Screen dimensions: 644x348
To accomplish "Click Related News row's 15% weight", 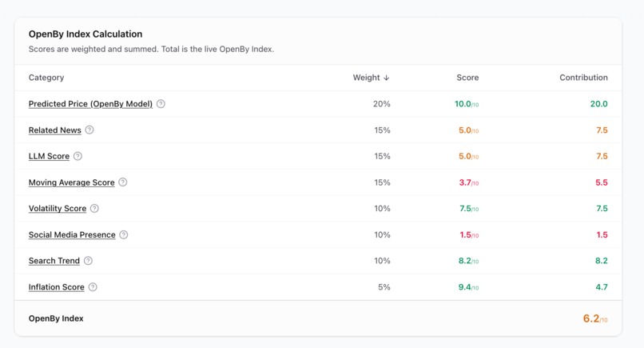I will pos(382,130).
